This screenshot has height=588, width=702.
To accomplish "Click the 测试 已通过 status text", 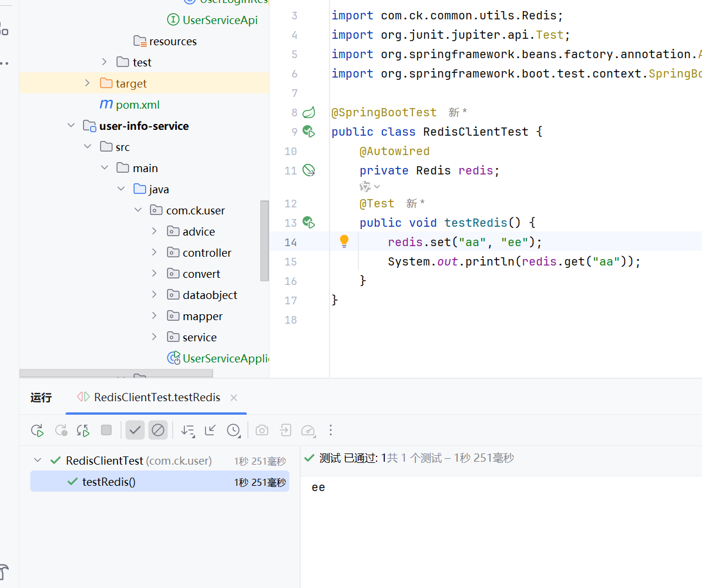I will point(348,458).
